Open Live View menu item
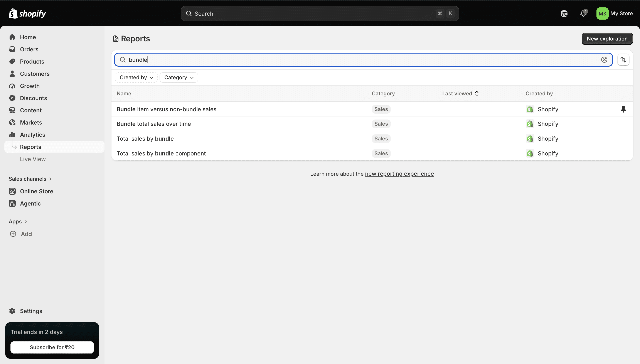This screenshot has width=640, height=364. click(x=33, y=159)
